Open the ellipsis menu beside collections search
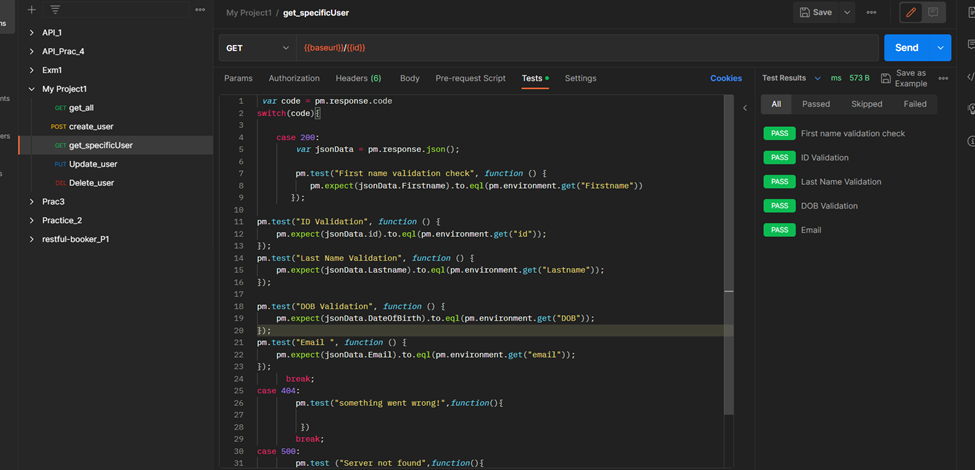 [200, 9]
